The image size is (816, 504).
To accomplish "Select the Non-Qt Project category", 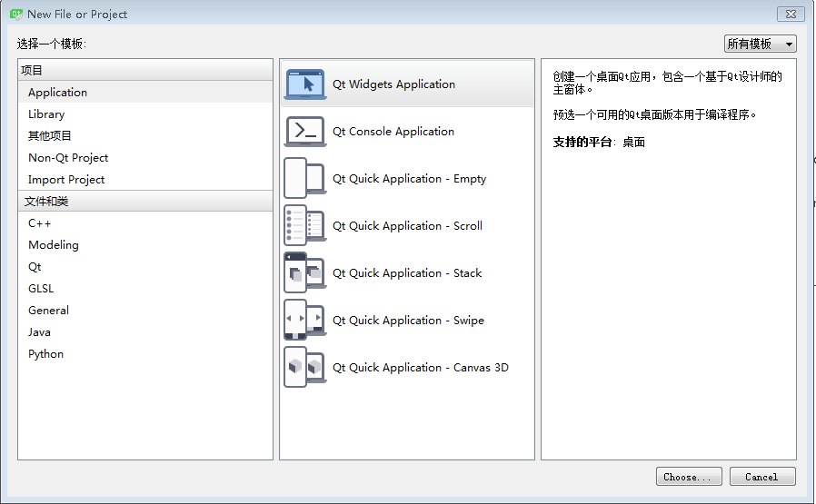I will click(x=145, y=158).
